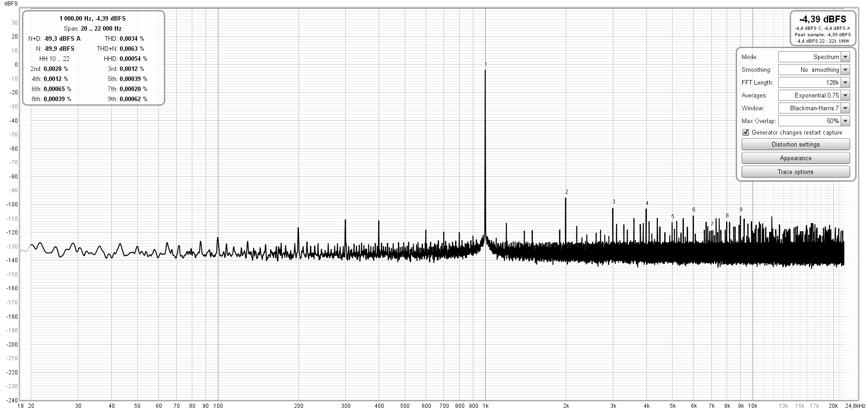Select the 4th harmonic marker at 4k
868x411 pixels.
click(647, 203)
